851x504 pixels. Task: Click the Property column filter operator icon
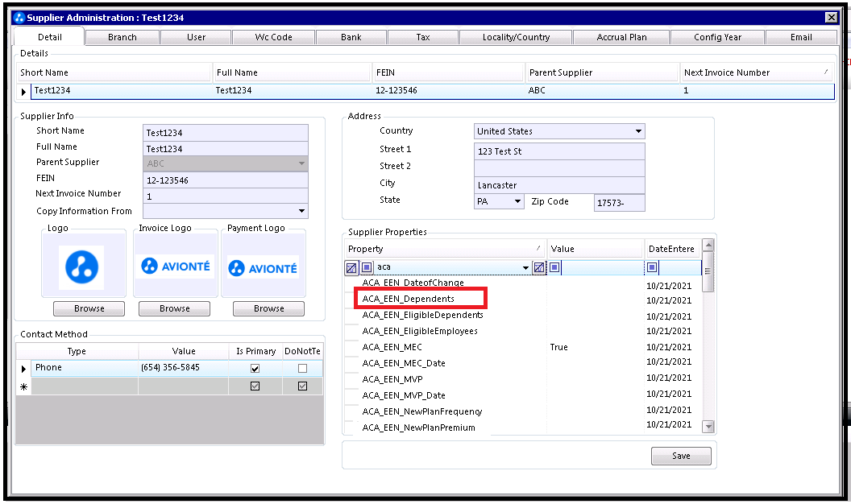[x=366, y=267]
